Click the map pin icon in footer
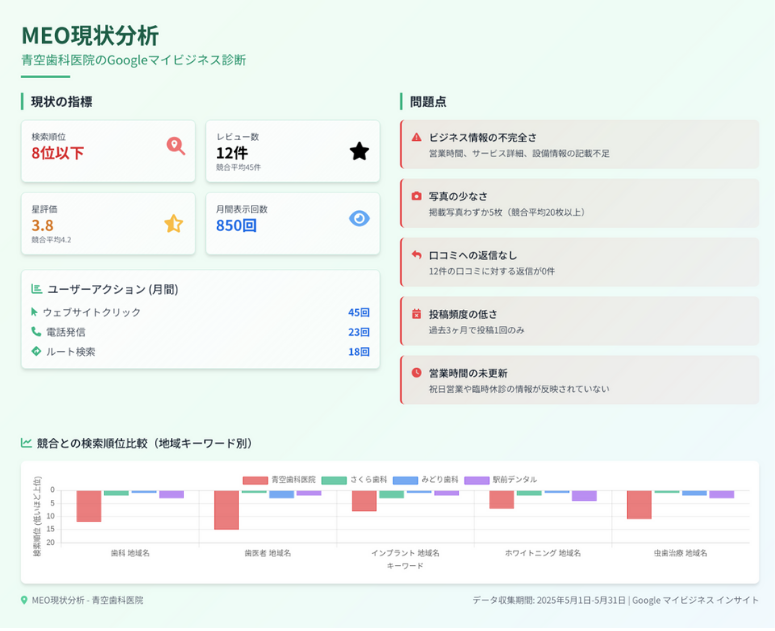Viewport: 775px width, 631px height. pos(24,600)
